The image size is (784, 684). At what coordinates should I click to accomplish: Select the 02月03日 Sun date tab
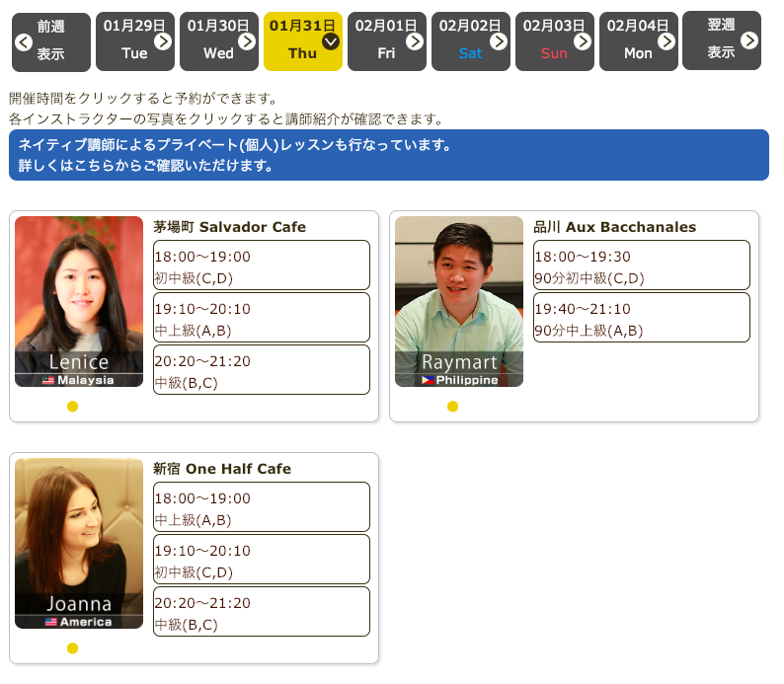pyautogui.click(x=554, y=41)
